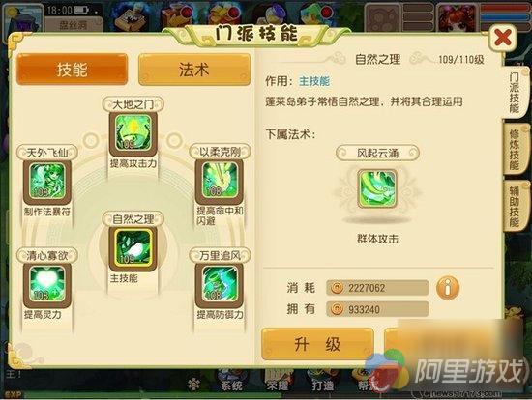Viewport: 532px width, 400px height.
Task: Select the 以柔克刚 skill icon
Action: [220, 180]
